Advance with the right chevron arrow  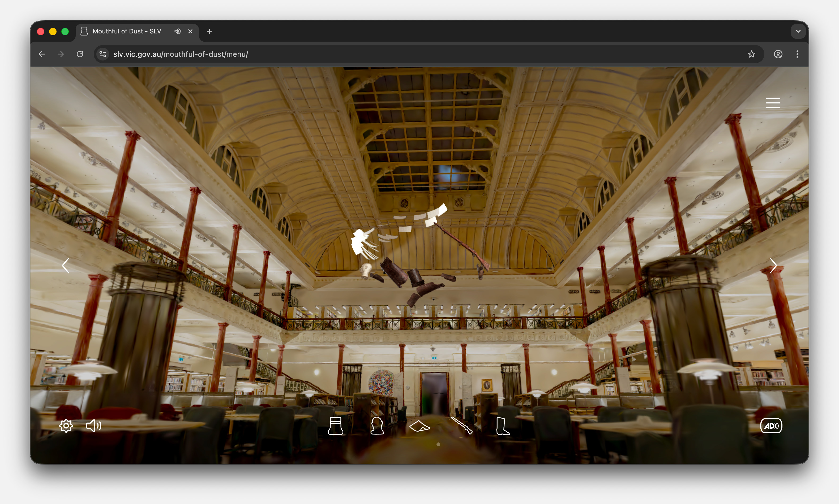point(773,265)
